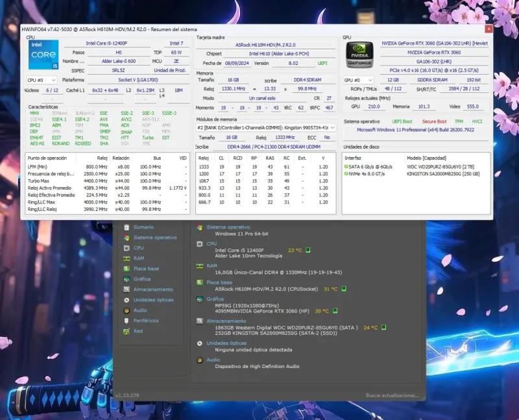
Task: Click green temperature indicator next to 31 °C
Action: [x=344, y=289]
